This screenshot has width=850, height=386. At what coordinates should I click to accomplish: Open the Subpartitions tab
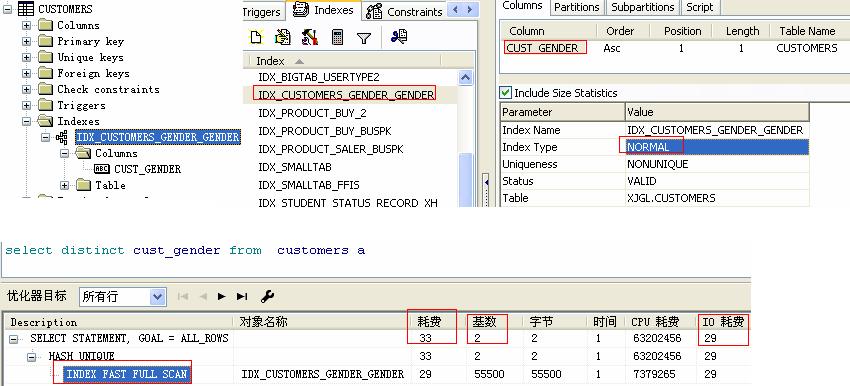click(642, 7)
